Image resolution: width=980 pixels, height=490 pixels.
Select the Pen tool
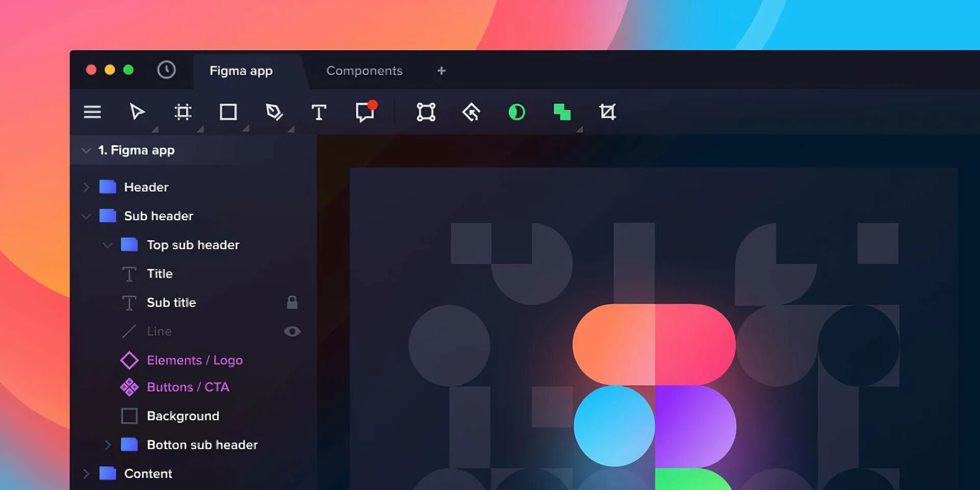point(274,112)
